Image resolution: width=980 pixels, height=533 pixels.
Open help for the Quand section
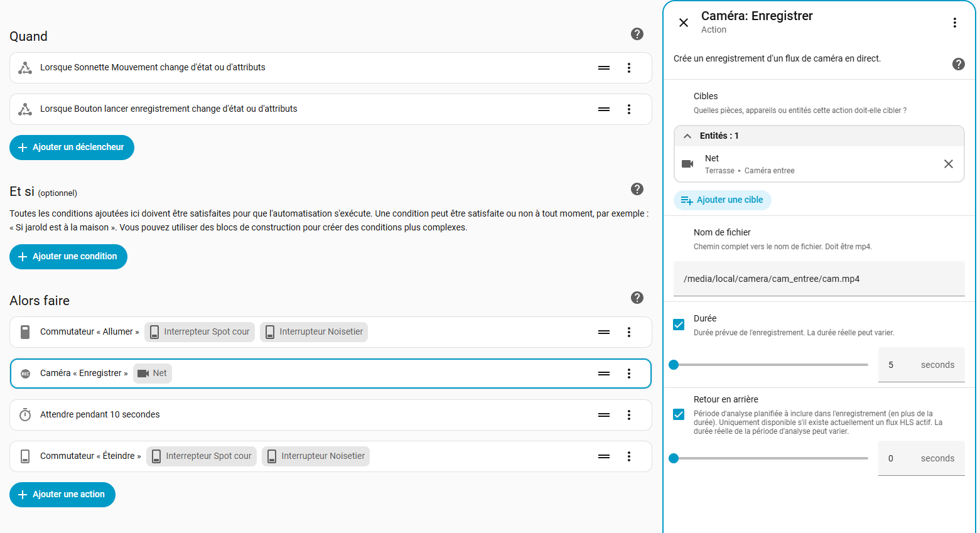637,34
